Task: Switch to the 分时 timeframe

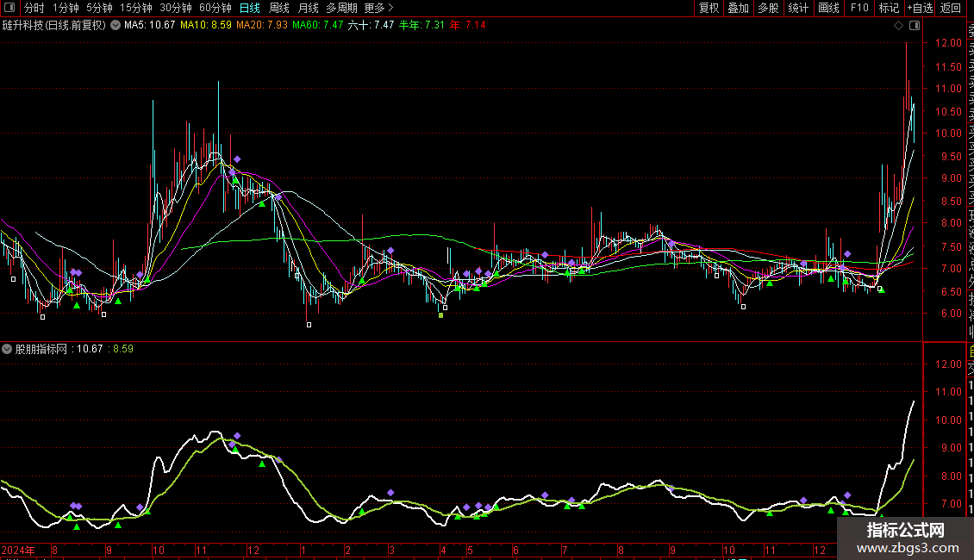Action: 34,8
